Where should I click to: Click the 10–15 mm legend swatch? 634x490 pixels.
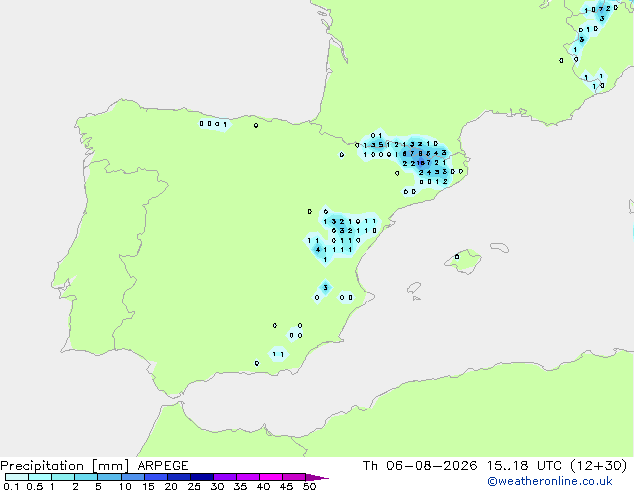132,477
